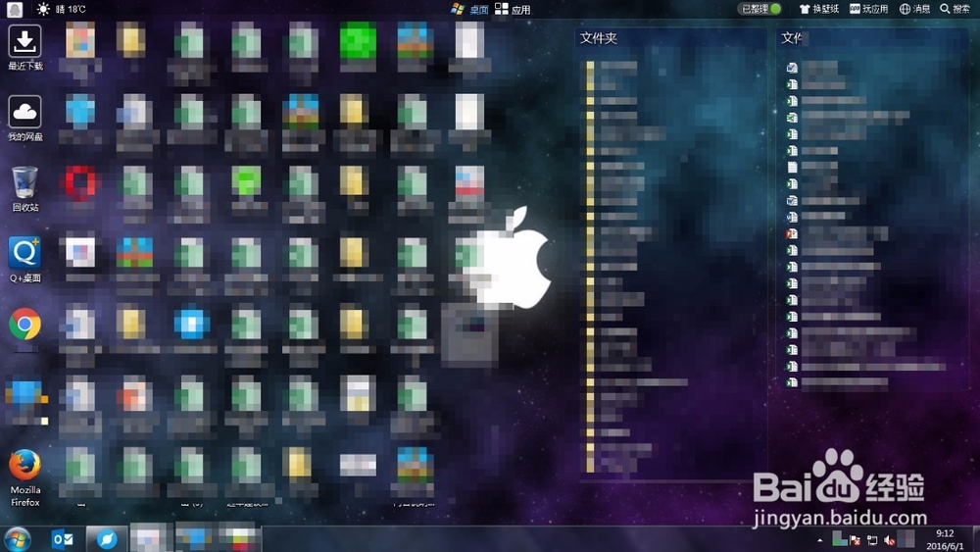Switch to the 应用 apps tab
This screenshot has width=980, height=552.
click(514, 10)
